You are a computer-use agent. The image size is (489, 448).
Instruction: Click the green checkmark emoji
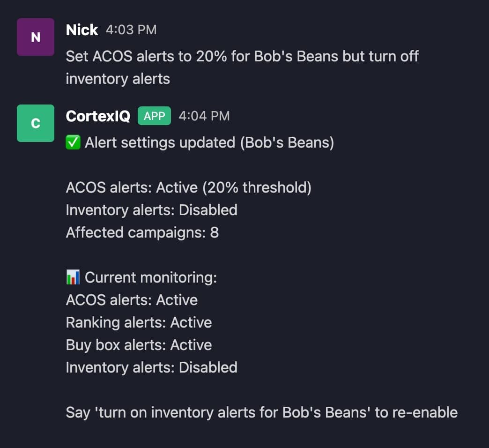[x=73, y=142]
